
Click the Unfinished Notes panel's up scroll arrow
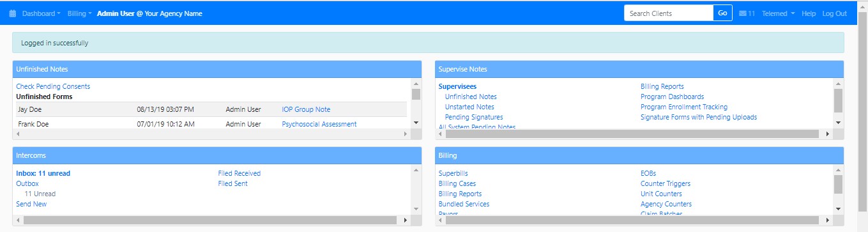click(416, 84)
